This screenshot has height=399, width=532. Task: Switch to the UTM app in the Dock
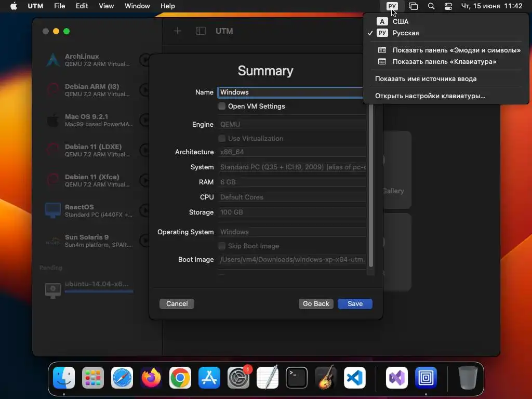426,377
